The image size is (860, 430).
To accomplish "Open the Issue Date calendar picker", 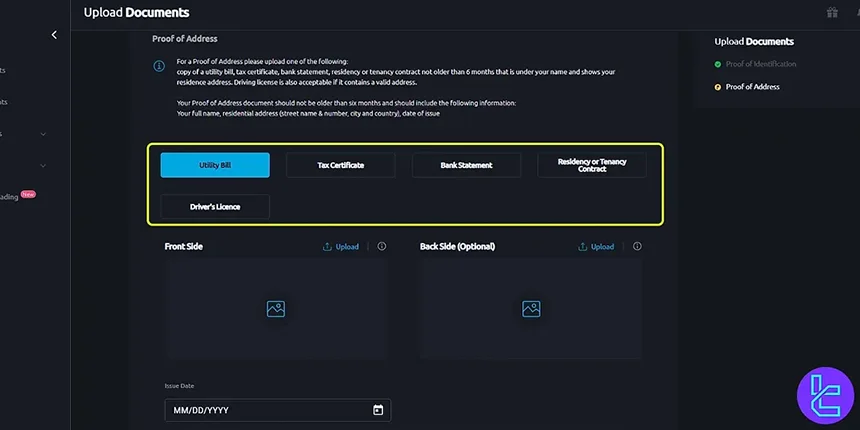I will 378,410.
